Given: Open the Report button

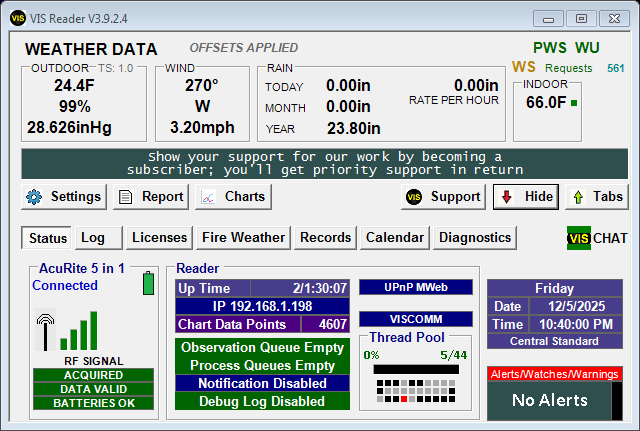Looking at the screenshot, I should click(150, 197).
